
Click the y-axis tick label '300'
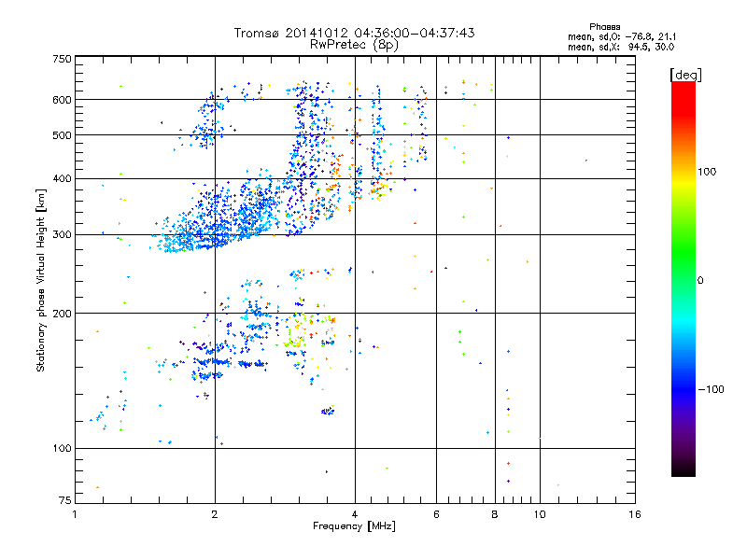point(63,235)
